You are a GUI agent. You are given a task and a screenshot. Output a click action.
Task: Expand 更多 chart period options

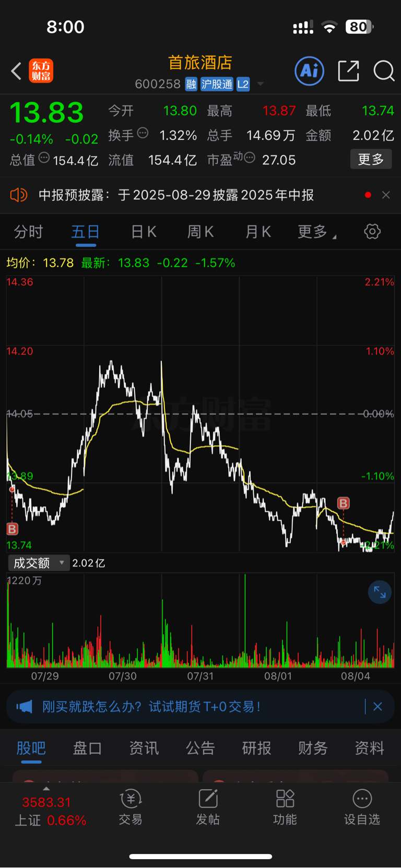[316, 232]
